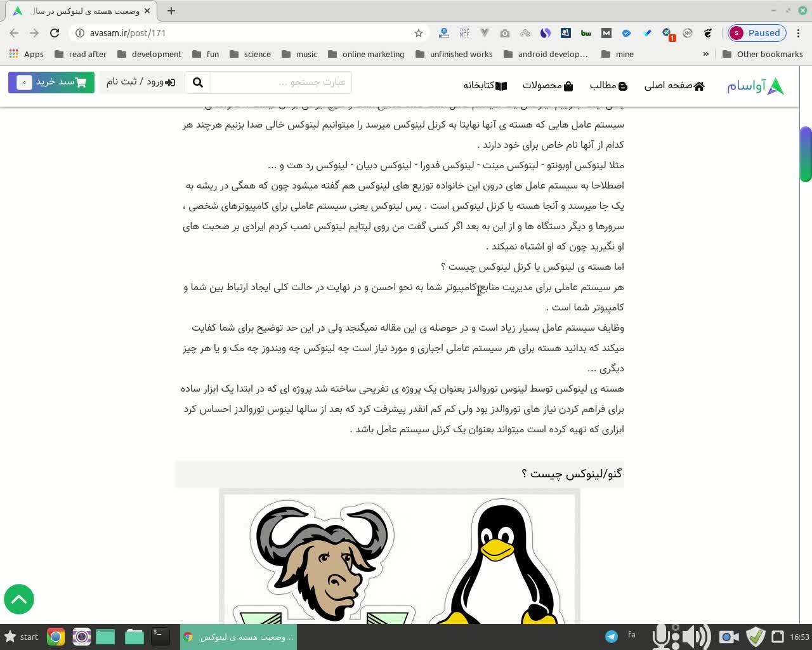Click the GNU and Tux image
Image resolution: width=812 pixels, height=650 pixels.
click(400, 557)
